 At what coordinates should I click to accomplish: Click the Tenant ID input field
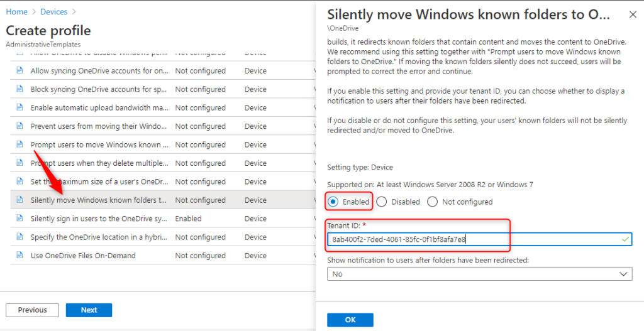[479, 239]
